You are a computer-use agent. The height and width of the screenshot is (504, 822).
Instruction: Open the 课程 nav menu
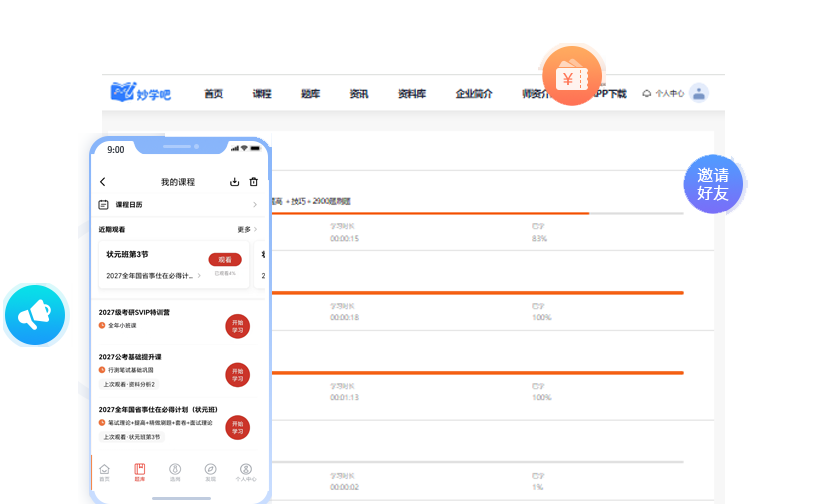pyautogui.click(x=262, y=94)
